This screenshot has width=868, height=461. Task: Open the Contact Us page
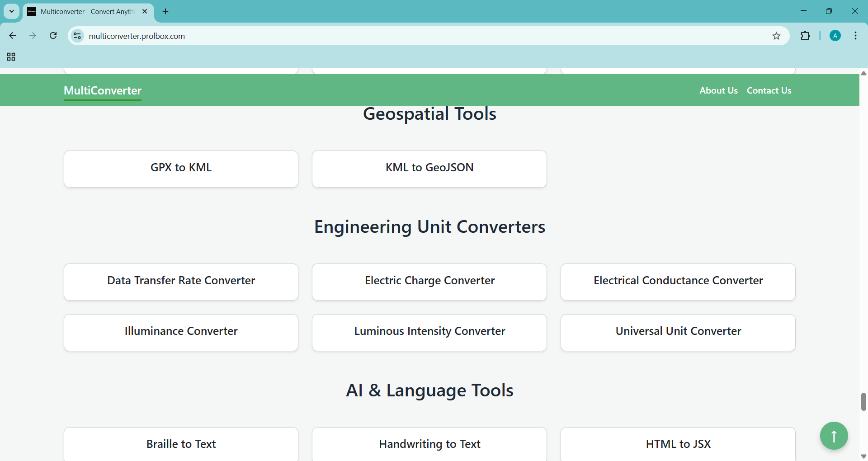(x=769, y=90)
